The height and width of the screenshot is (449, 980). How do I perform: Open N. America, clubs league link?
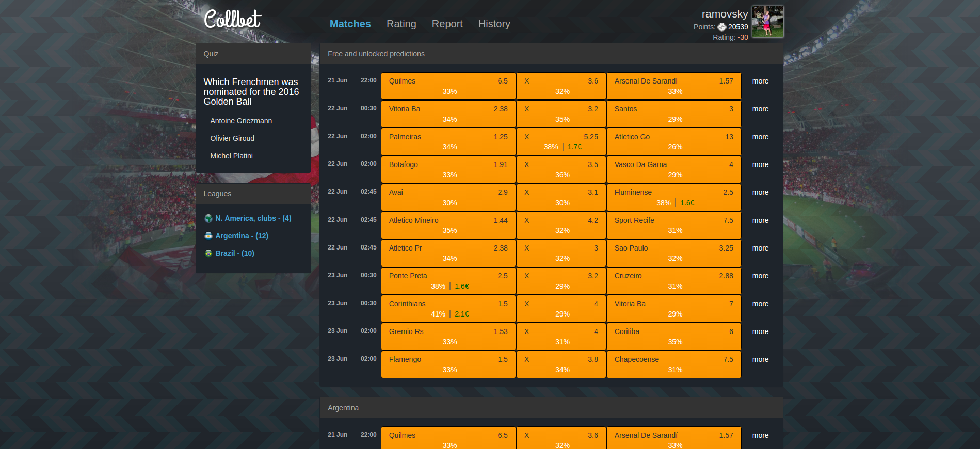(x=253, y=219)
